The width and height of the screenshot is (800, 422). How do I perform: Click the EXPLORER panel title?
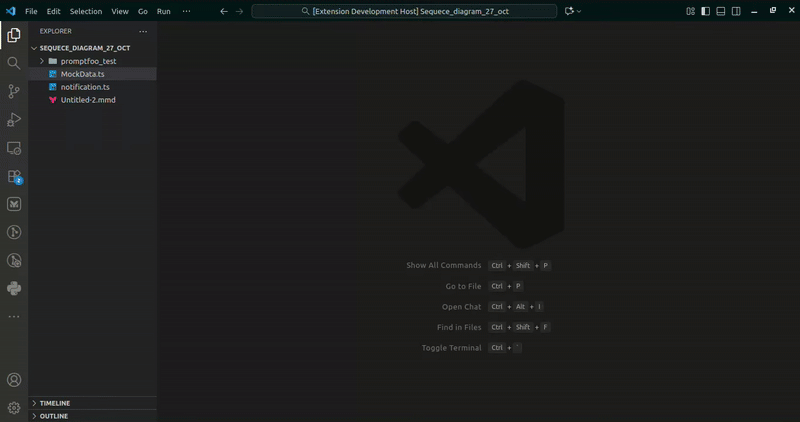56,31
